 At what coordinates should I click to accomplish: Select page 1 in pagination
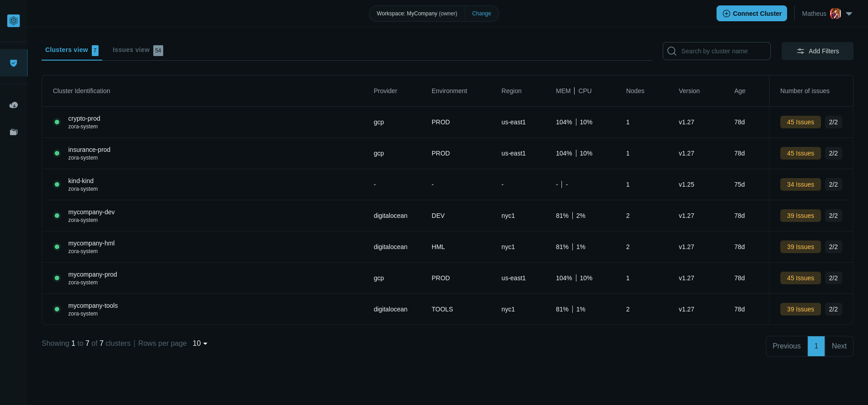click(x=816, y=346)
